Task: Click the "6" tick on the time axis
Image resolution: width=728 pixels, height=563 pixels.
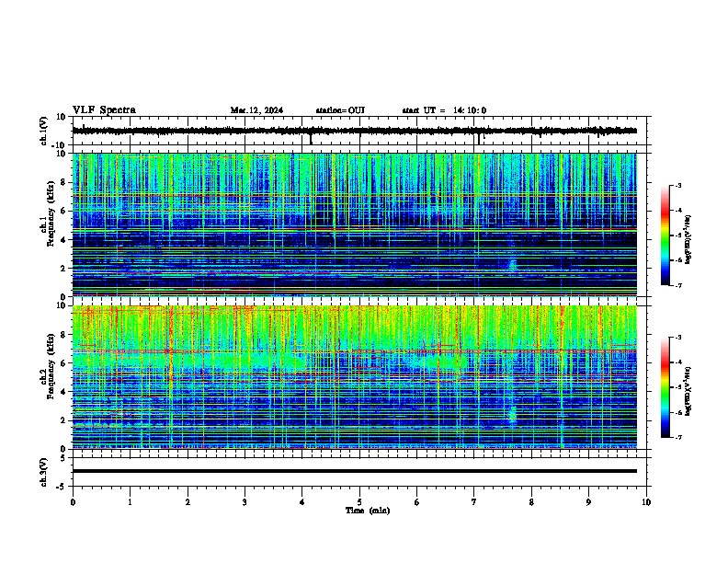Action: click(x=417, y=502)
